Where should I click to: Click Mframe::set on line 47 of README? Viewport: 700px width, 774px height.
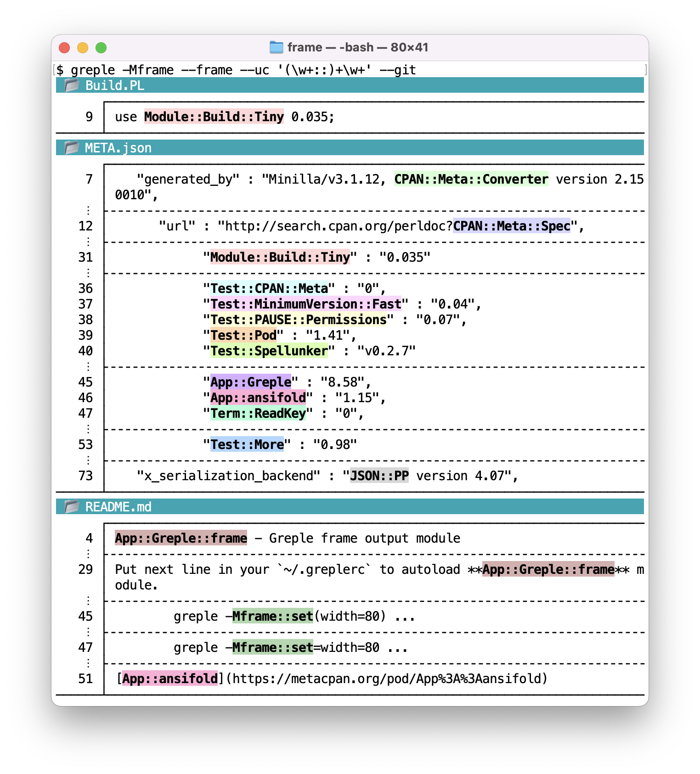pyautogui.click(x=273, y=647)
